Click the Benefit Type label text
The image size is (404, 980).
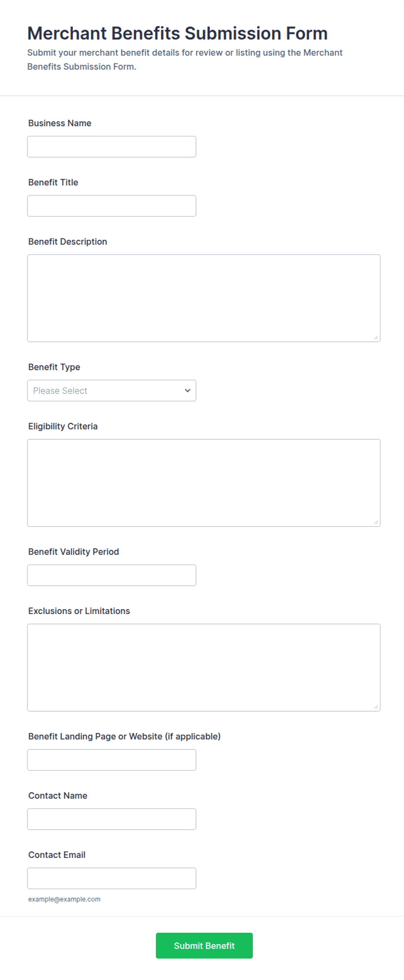54,367
